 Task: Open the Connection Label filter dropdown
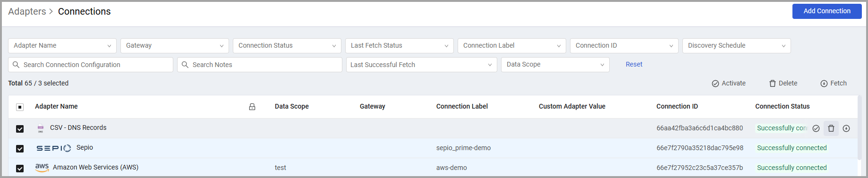[x=512, y=46]
